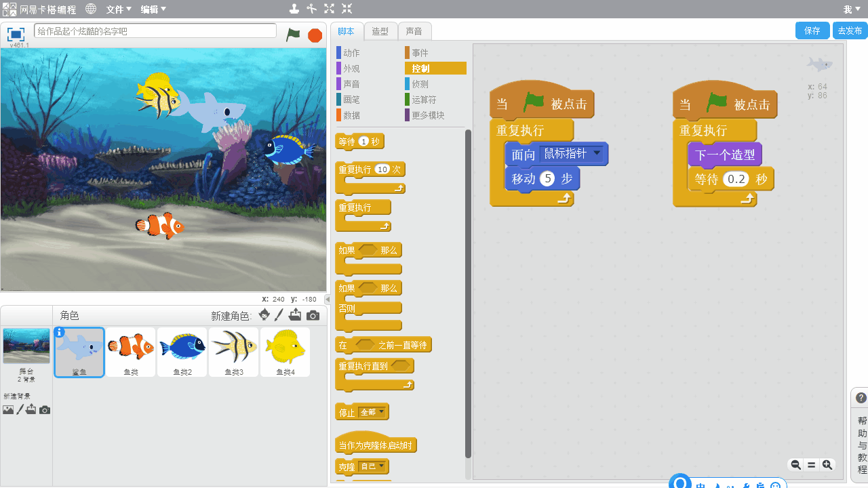
Task: Switch to the 造型 tab
Action: [x=380, y=31]
